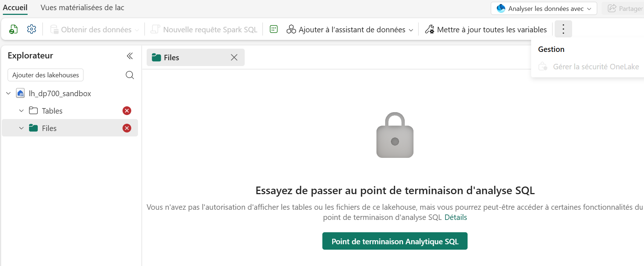
Task: Click the calendar grid icon in toolbar
Action: coord(274,29)
